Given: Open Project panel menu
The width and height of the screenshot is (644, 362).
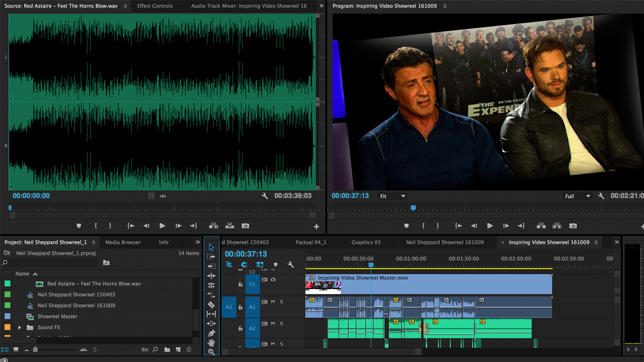Looking at the screenshot, I should [x=93, y=242].
